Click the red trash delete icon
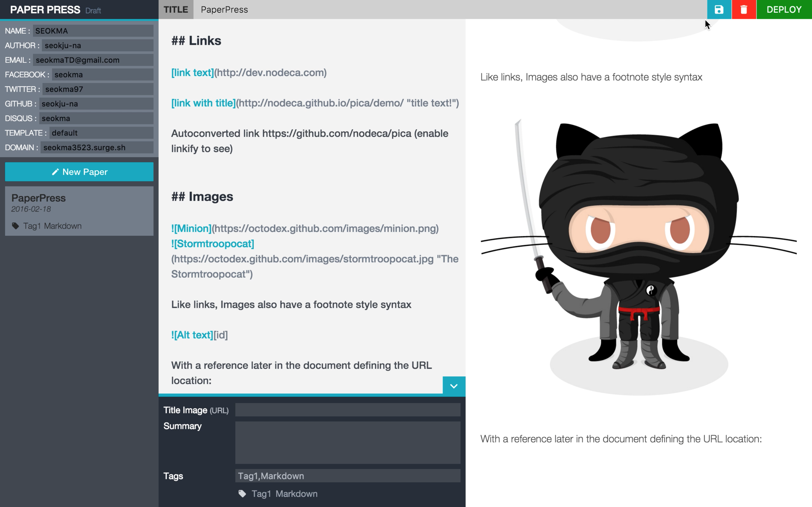 click(x=743, y=9)
